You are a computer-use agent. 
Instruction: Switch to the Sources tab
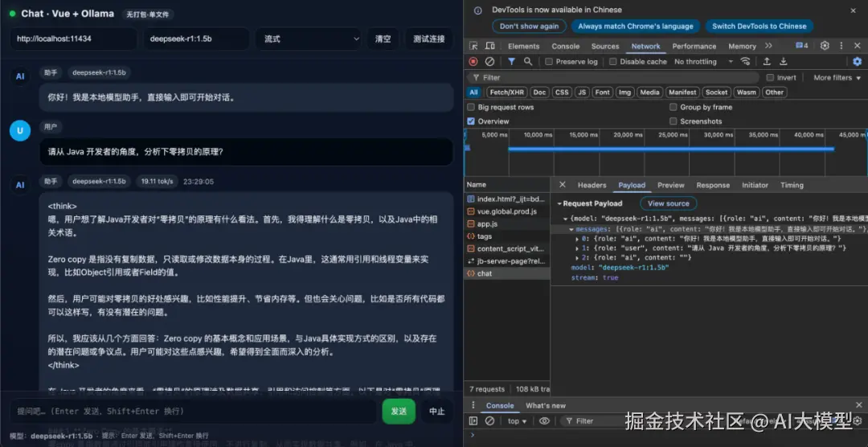(605, 46)
